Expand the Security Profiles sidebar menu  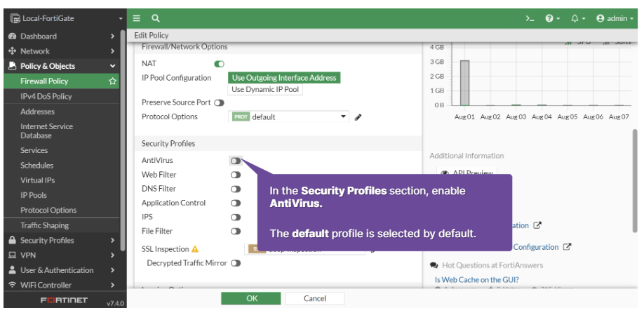[x=62, y=240]
